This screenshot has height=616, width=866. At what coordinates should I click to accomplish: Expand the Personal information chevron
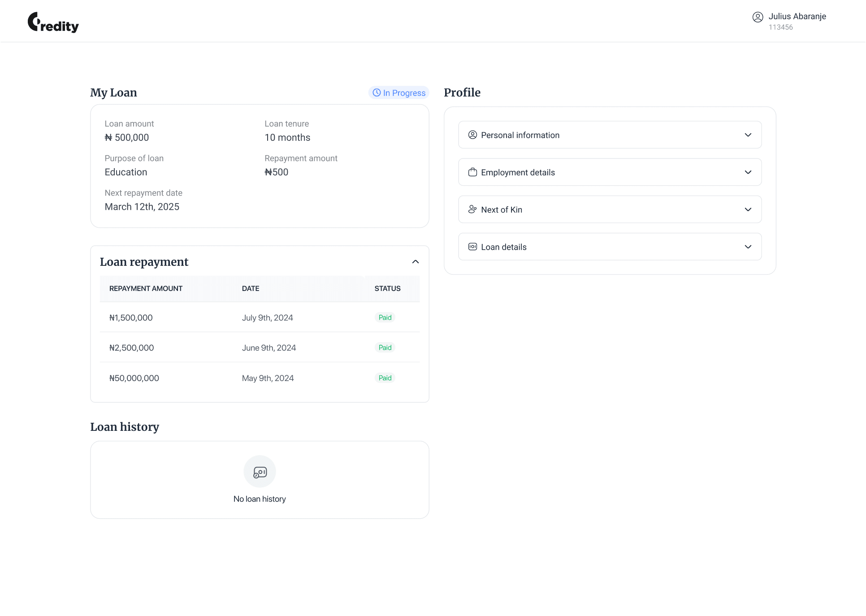coord(748,135)
